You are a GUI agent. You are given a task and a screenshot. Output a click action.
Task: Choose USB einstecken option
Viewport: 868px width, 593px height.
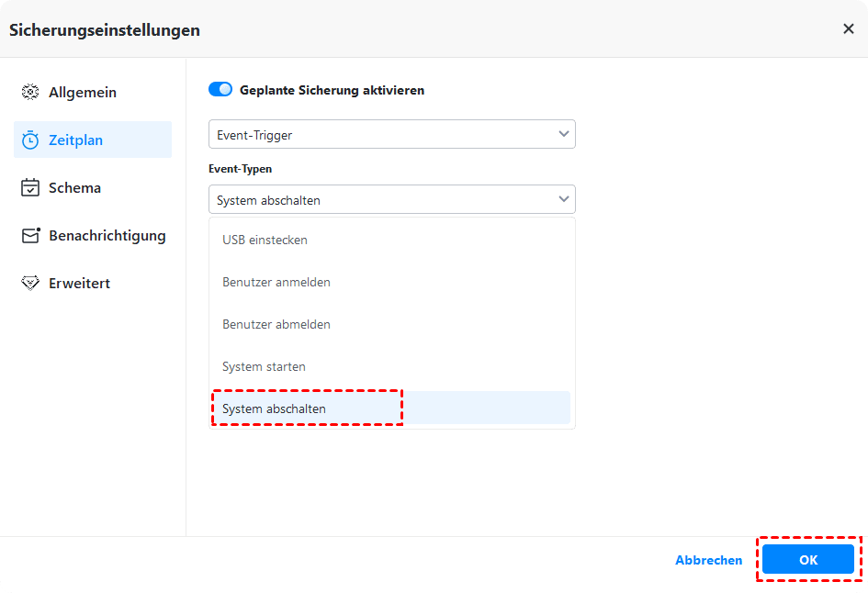point(265,241)
